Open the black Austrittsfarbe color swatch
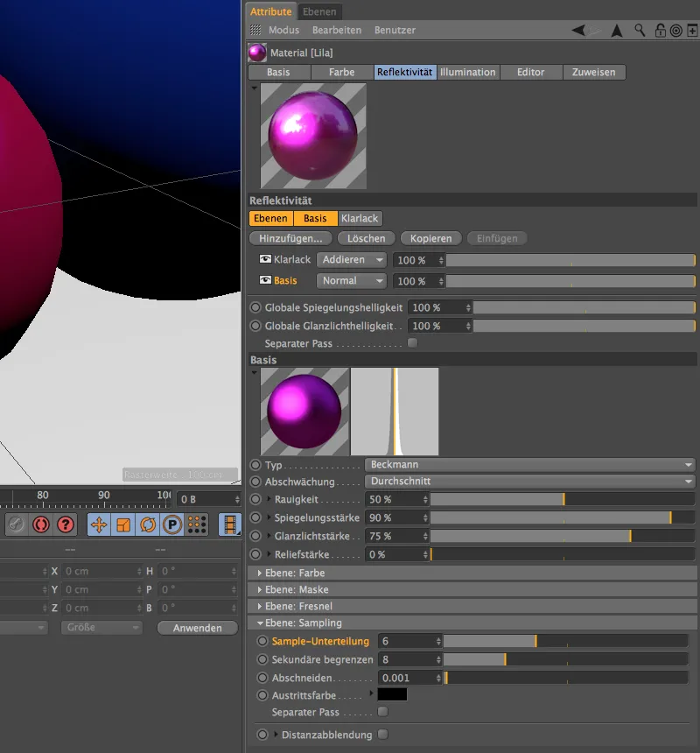 pos(393,694)
